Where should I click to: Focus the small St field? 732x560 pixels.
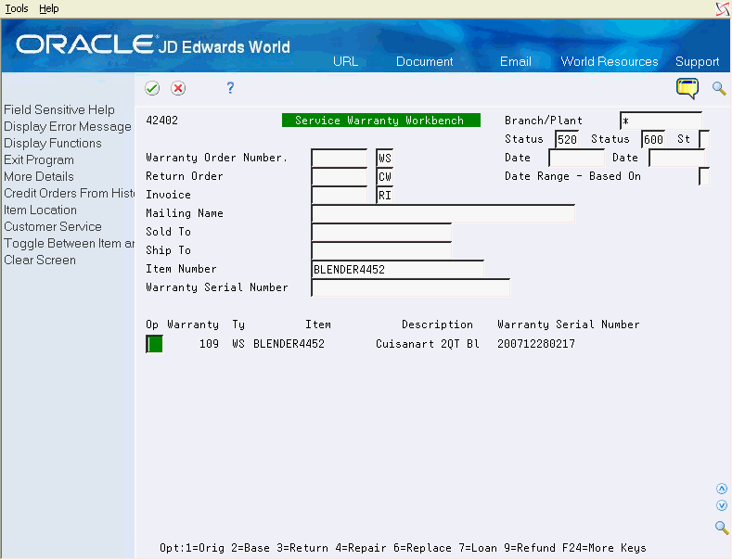click(704, 139)
